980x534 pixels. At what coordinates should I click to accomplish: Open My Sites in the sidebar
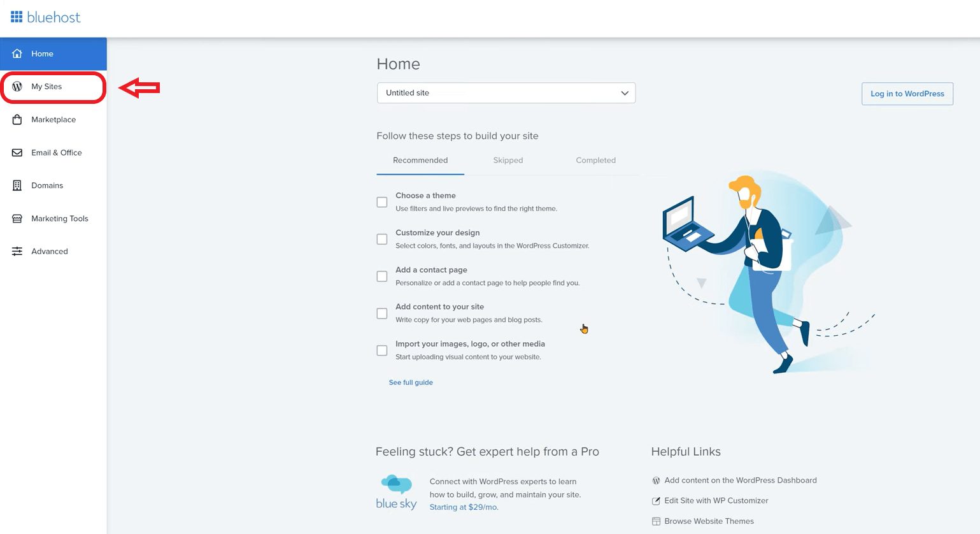[x=53, y=87]
